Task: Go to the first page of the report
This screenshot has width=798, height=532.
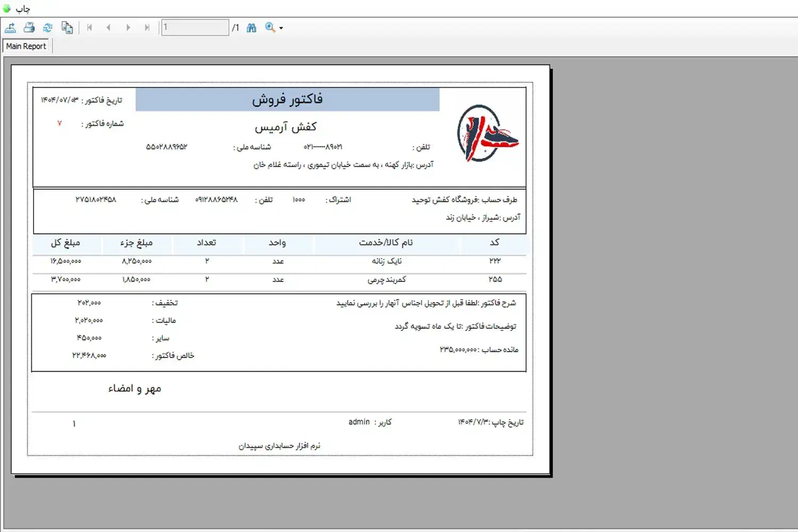Action: (x=89, y=28)
